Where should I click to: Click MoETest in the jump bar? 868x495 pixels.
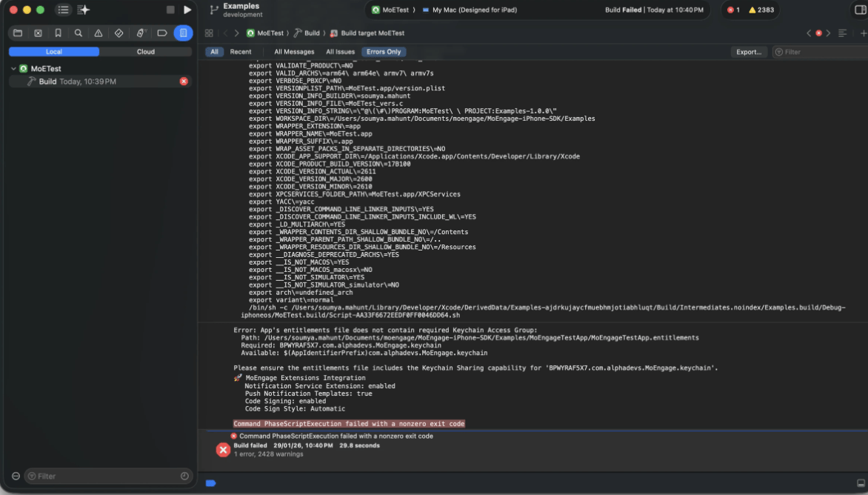click(264, 33)
